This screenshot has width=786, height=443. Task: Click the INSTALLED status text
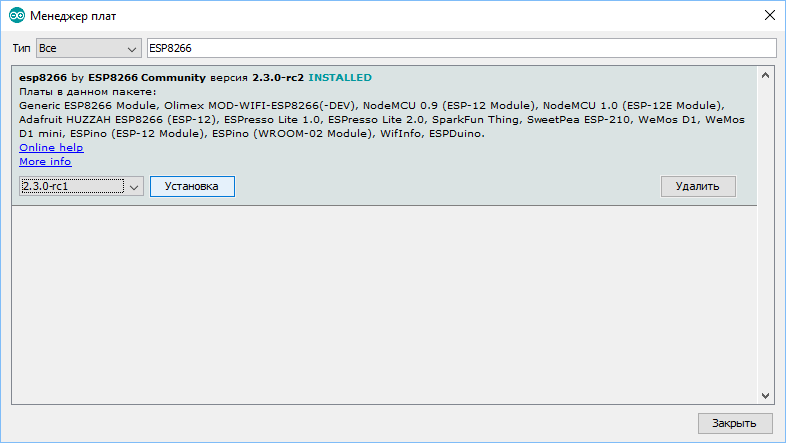tap(340, 78)
